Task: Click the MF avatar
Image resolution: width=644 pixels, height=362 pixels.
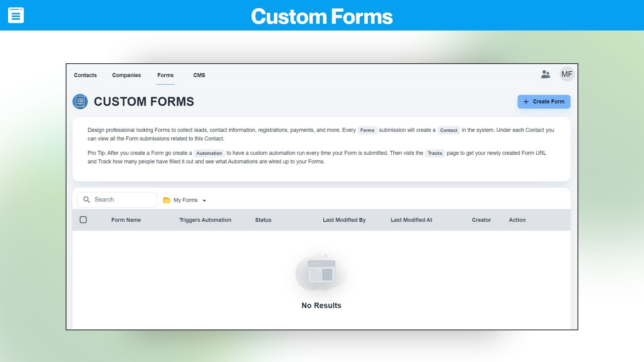Action: [x=567, y=74]
